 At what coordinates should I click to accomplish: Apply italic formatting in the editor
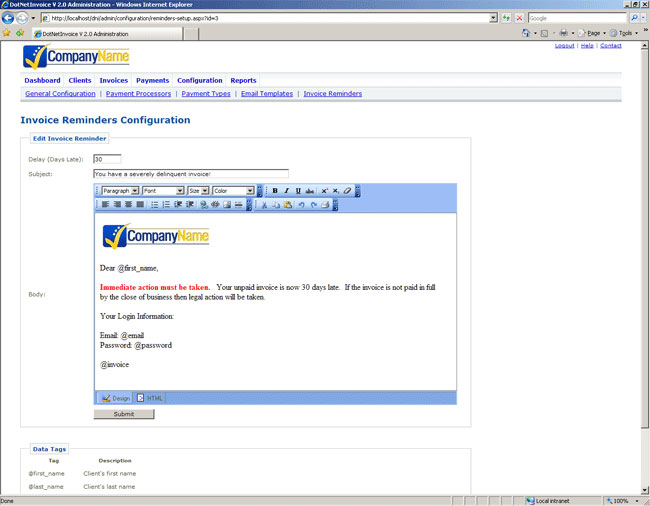pyautogui.click(x=286, y=191)
